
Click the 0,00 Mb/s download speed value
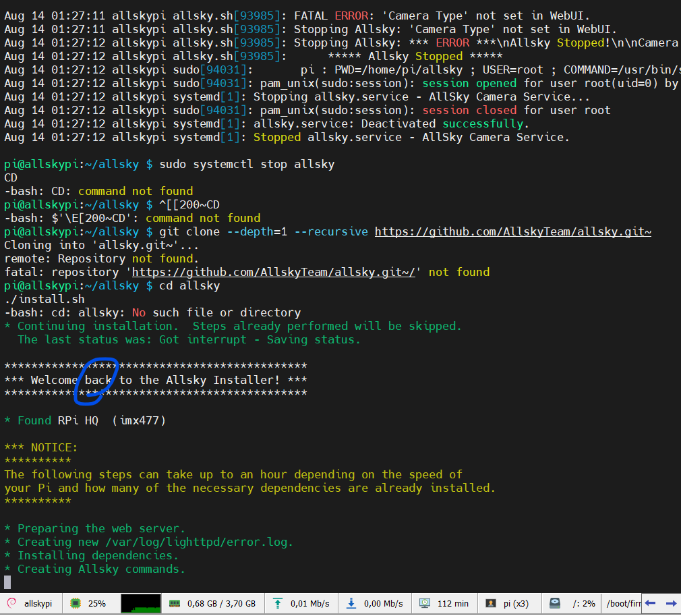tap(384, 604)
